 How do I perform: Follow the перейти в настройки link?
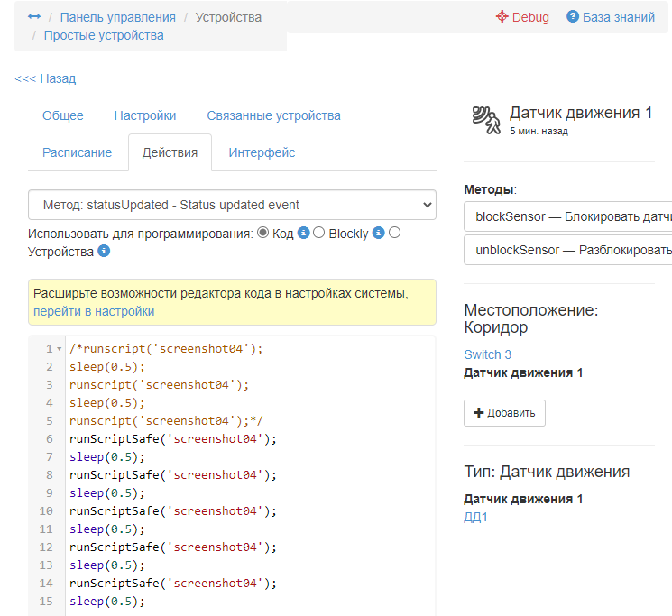coord(94,311)
